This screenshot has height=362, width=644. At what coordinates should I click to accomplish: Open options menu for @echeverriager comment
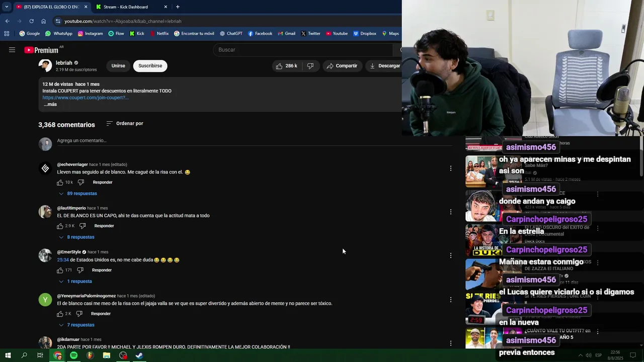point(451,168)
